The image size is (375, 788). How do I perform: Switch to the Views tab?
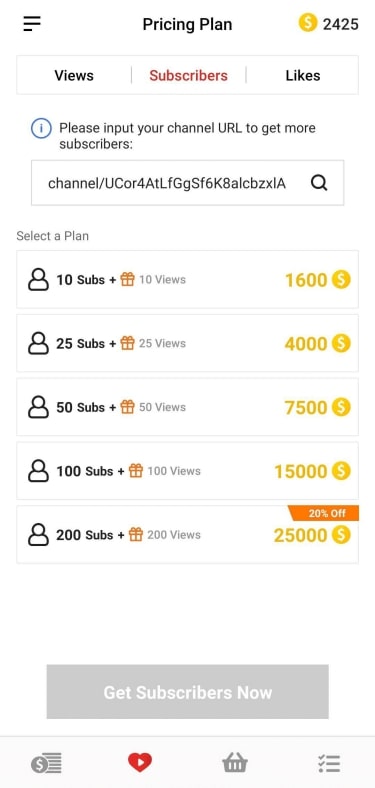tap(74, 75)
